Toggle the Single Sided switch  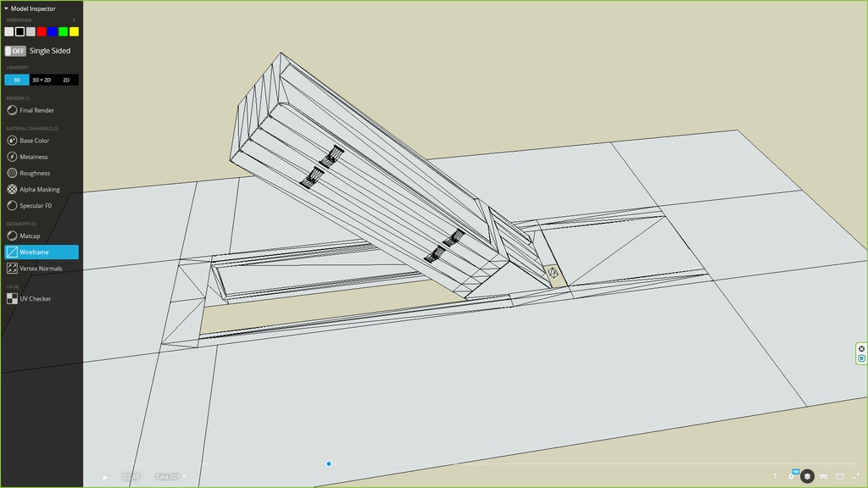(16, 51)
